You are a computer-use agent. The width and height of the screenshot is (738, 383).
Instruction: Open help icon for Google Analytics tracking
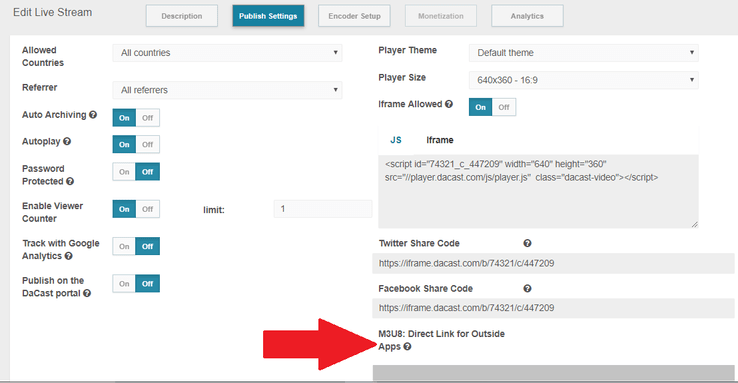68,256
